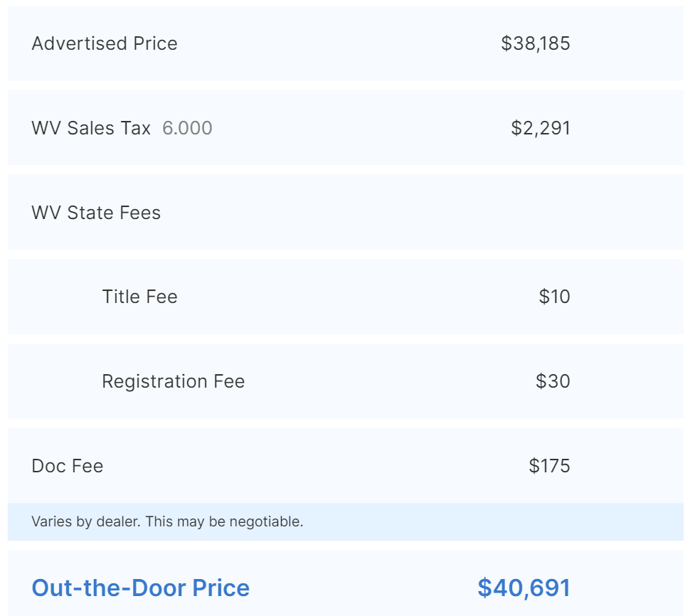This screenshot has width=690, height=616.
Task: Click the 'Varies by dealer' note
Action: point(167,521)
